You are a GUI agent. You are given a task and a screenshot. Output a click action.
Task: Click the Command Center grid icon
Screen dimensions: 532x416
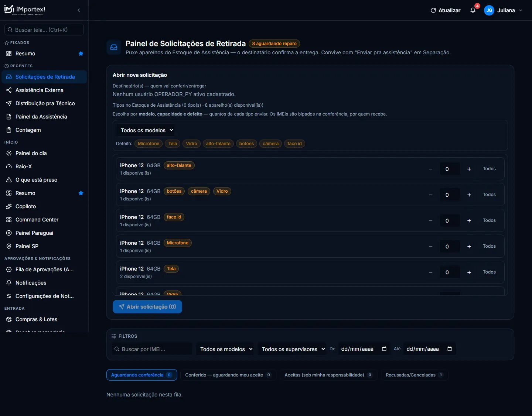pyautogui.click(x=9, y=220)
